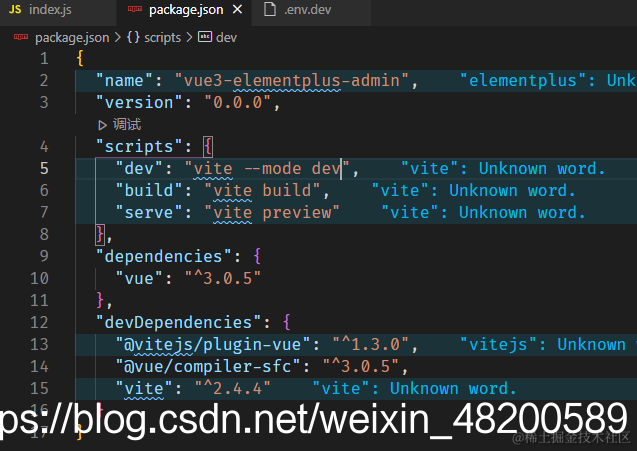This screenshot has width=637, height=451.
Task: Click the "vue3-elementplus-admin" value
Action: point(292,80)
